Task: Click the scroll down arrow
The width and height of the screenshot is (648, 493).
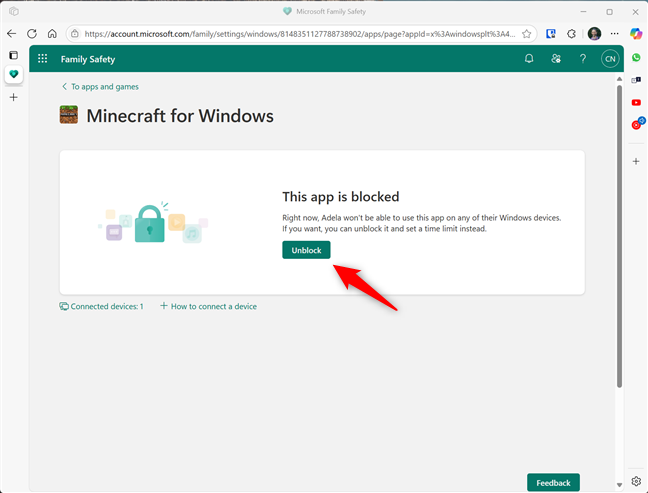Action: (619, 485)
